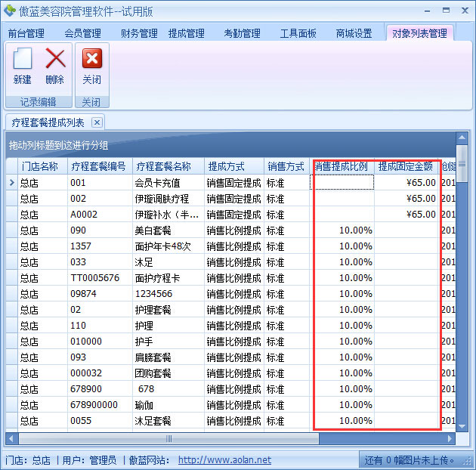Sort by 疗程套餐名称 column header
This screenshot has height=470, width=476.
pyautogui.click(x=168, y=166)
